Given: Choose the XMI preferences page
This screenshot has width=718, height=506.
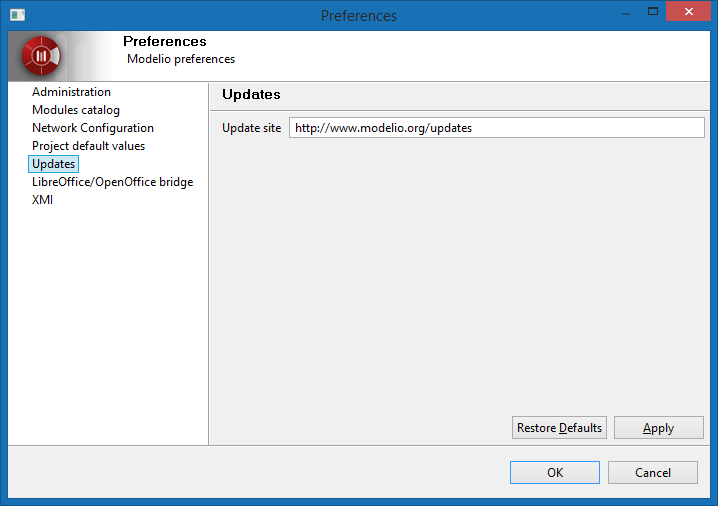Looking at the screenshot, I should 43,200.
